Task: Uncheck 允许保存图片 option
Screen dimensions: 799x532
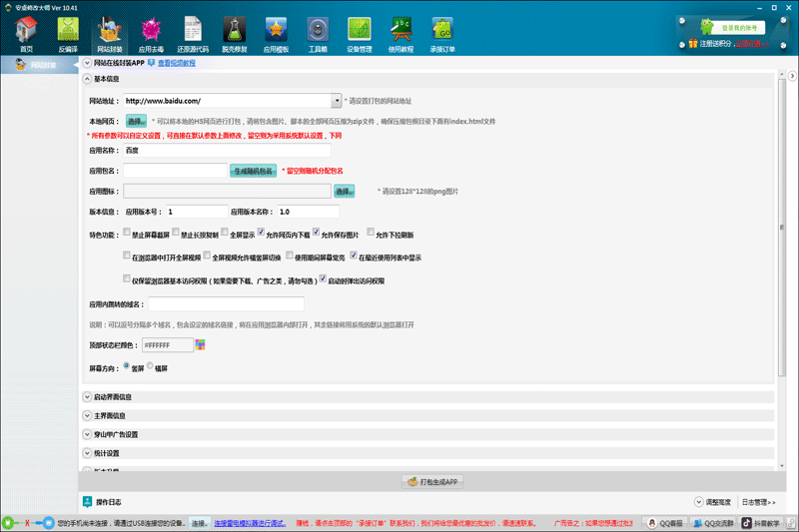Action: click(x=317, y=234)
